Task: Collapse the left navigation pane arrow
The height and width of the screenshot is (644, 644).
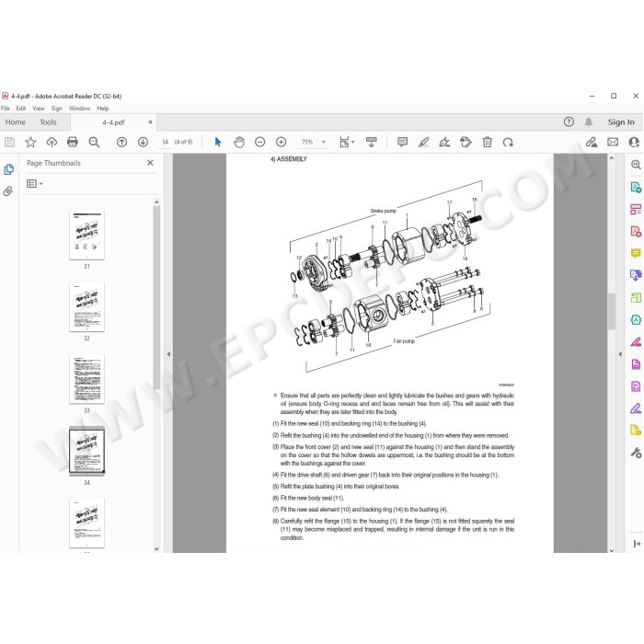Action: [x=168, y=353]
